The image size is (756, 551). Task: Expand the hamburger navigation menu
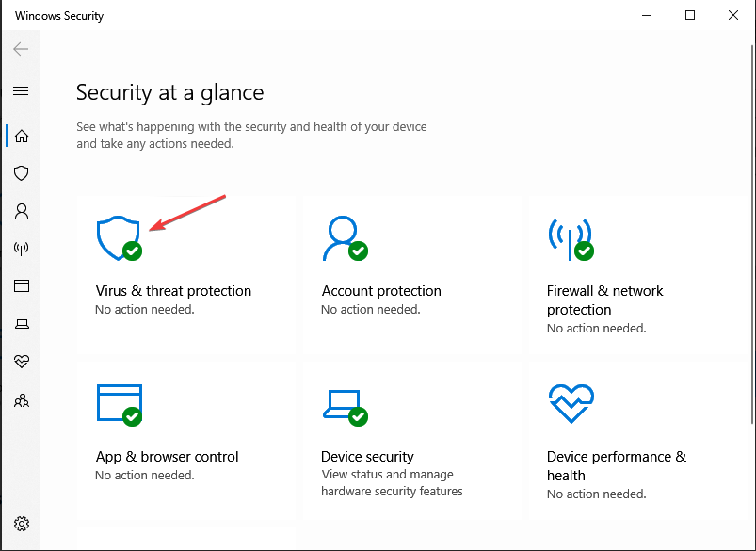21,91
